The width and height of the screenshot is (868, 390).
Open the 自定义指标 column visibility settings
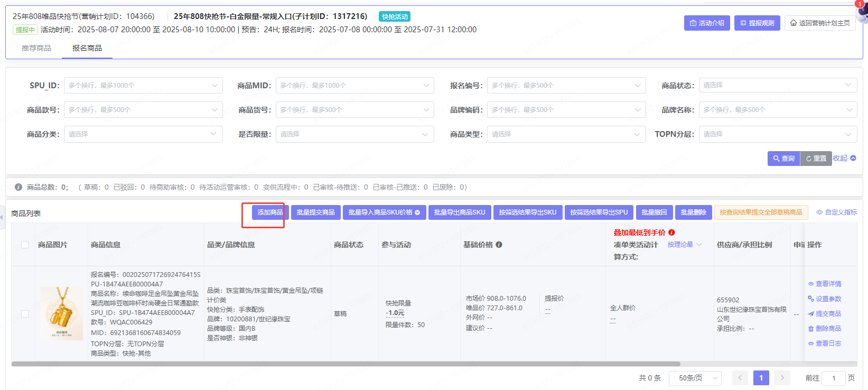[x=837, y=212]
